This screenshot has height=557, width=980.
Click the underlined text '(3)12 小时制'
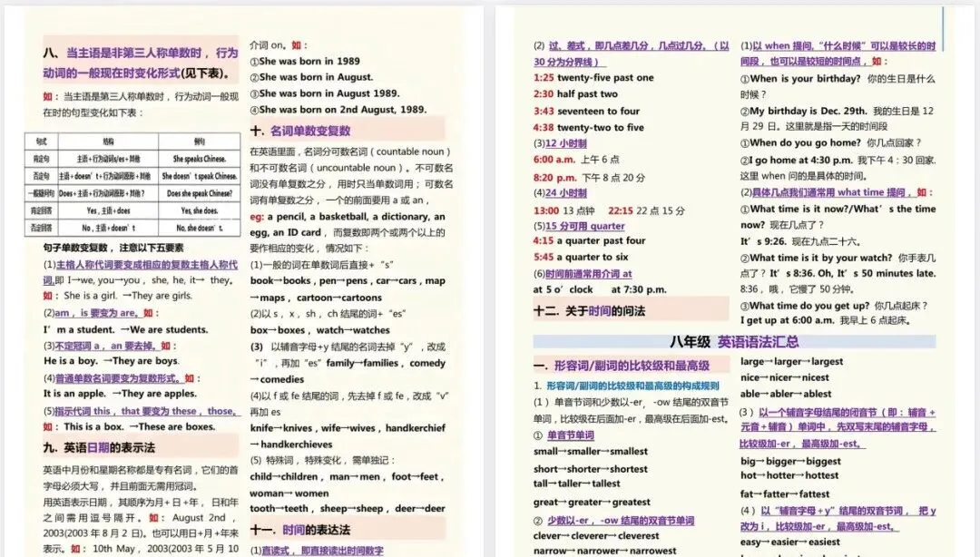tap(560, 143)
